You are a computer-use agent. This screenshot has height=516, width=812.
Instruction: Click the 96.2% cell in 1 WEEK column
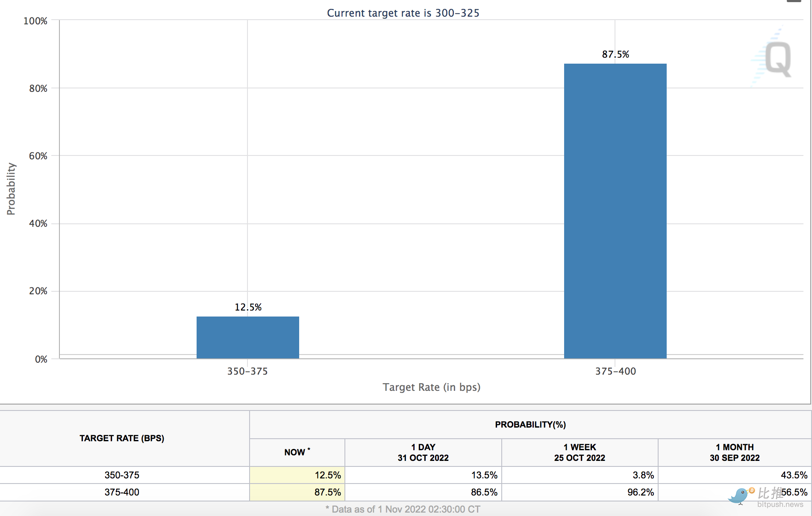click(640, 492)
